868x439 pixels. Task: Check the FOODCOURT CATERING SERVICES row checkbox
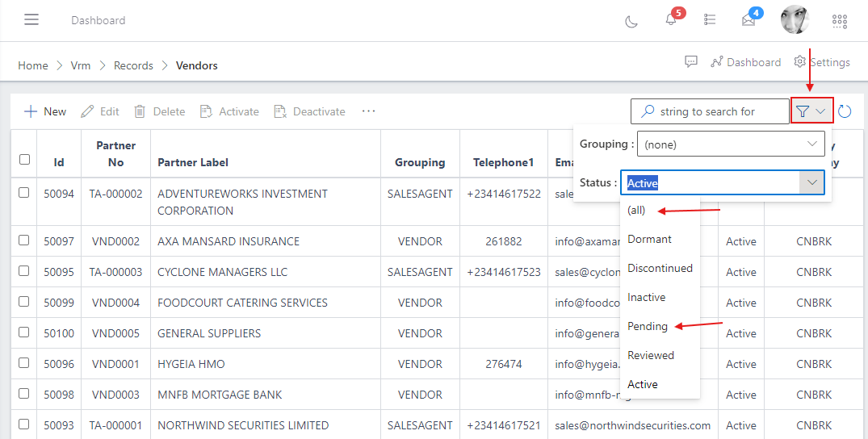click(x=23, y=302)
